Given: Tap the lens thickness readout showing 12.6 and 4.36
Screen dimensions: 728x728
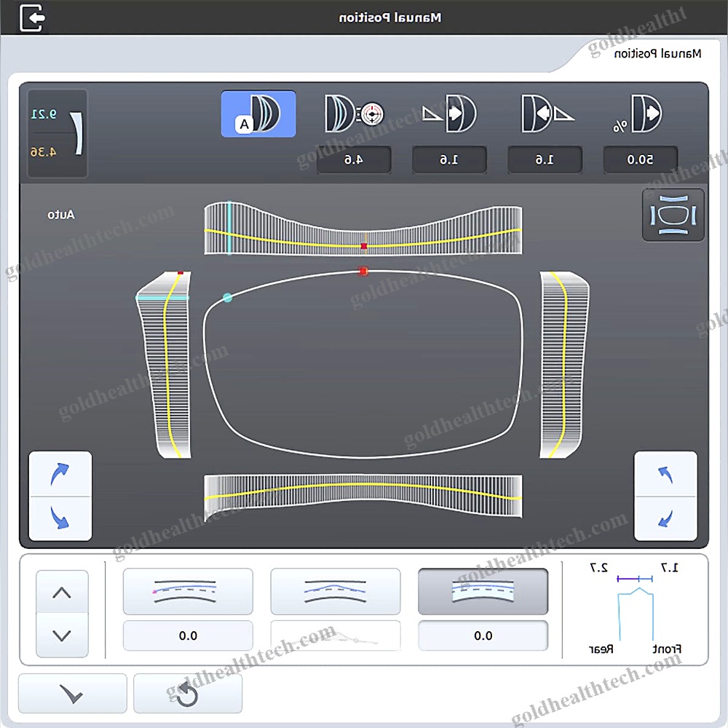Looking at the screenshot, I should pos(58,133).
